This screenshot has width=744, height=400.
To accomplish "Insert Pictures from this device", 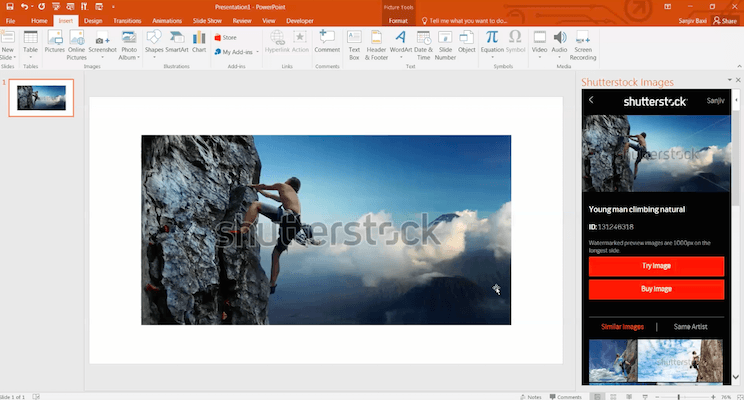I will 55,42.
